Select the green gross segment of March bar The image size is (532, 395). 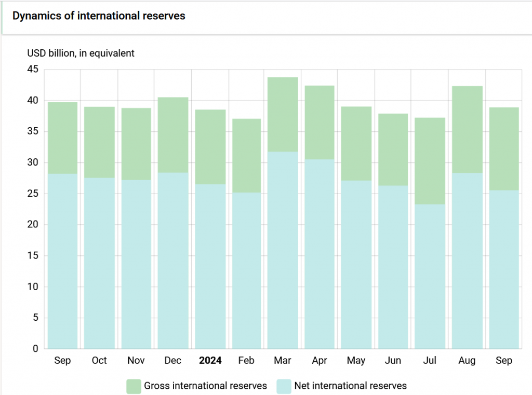point(283,114)
